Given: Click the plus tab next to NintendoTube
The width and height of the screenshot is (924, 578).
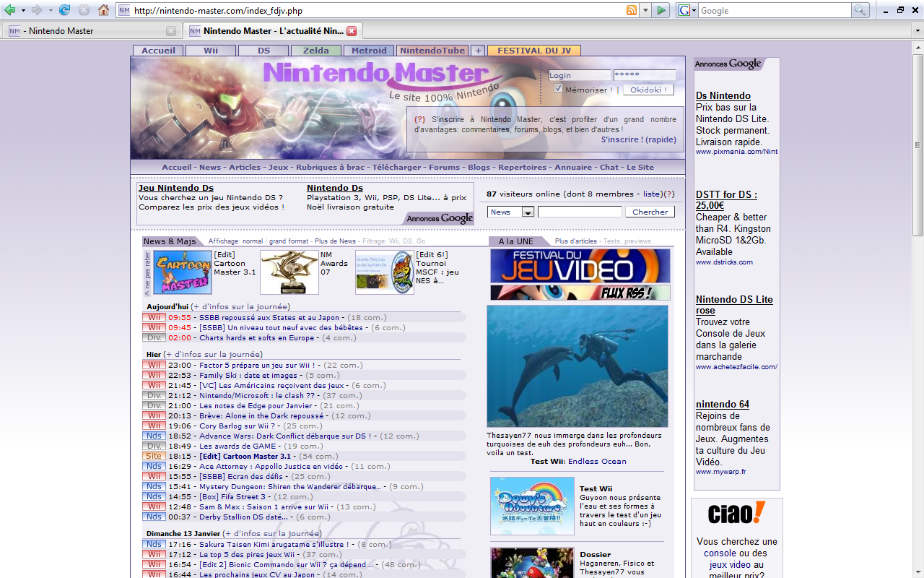Looking at the screenshot, I should 477,51.
